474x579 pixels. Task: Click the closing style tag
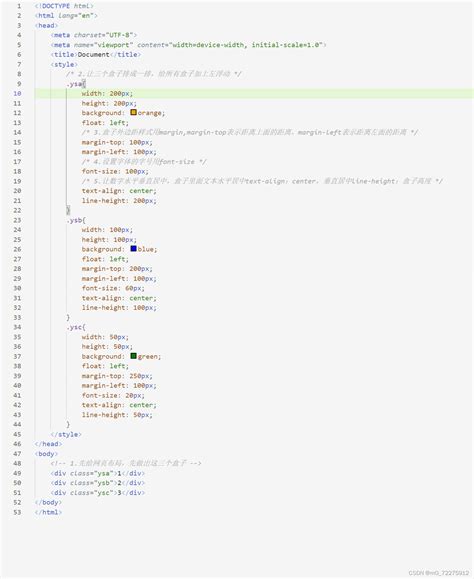pos(66,434)
